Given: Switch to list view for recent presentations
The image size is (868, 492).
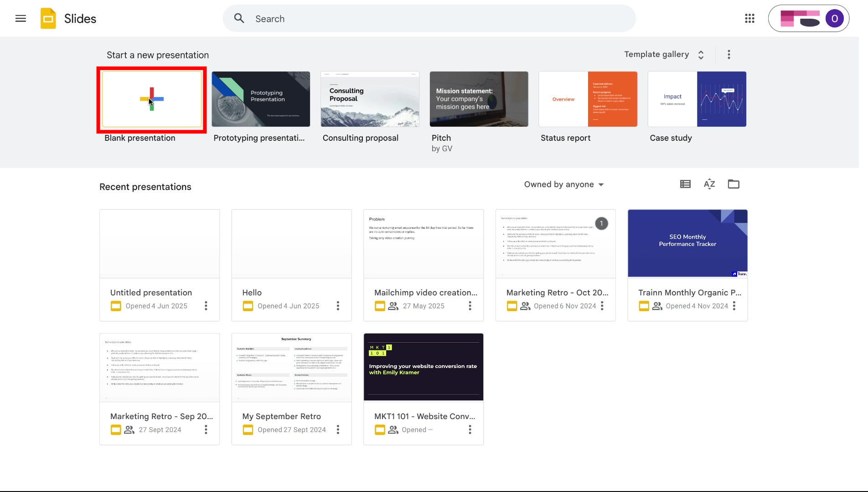Looking at the screenshot, I should click(x=685, y=184).
